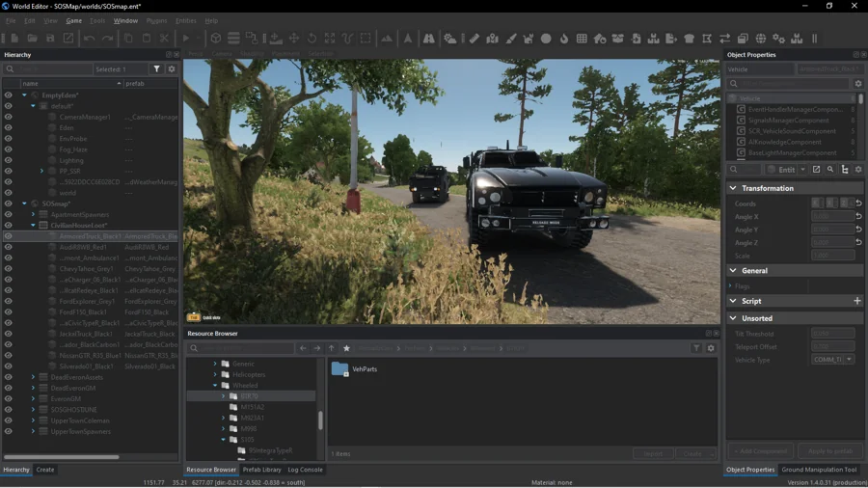Collapse the Transformation section
The width and height of the screenshot is (868, 488).
[733, 188]
